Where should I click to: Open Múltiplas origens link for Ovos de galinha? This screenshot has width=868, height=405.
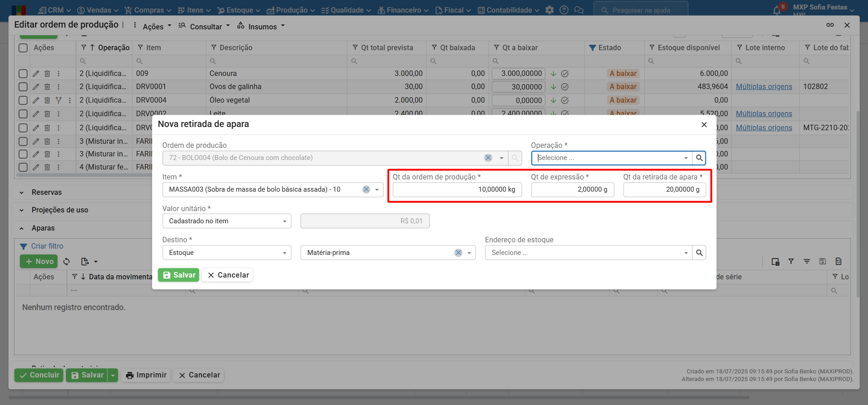pos(764,87)
